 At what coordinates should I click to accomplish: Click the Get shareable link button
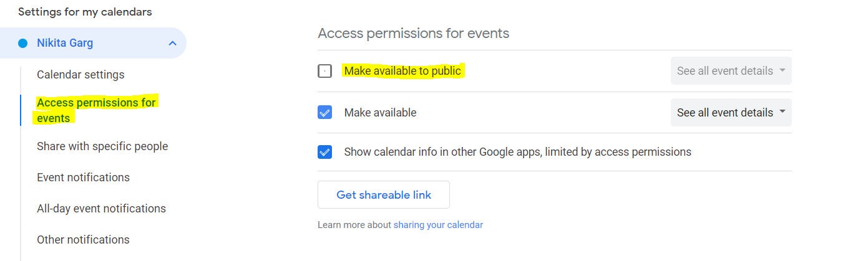click(x=384, y=195)
